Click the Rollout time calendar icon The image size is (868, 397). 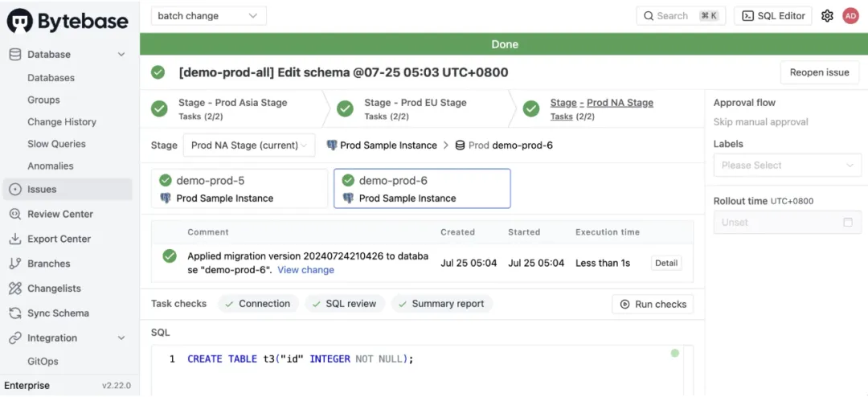(x=847, y=223)
